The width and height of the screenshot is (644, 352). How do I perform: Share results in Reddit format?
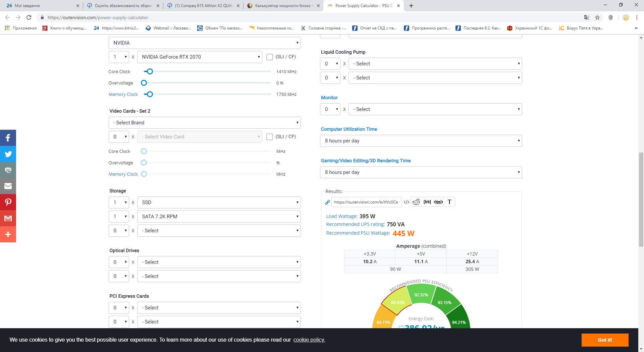(x=416, y=202)
